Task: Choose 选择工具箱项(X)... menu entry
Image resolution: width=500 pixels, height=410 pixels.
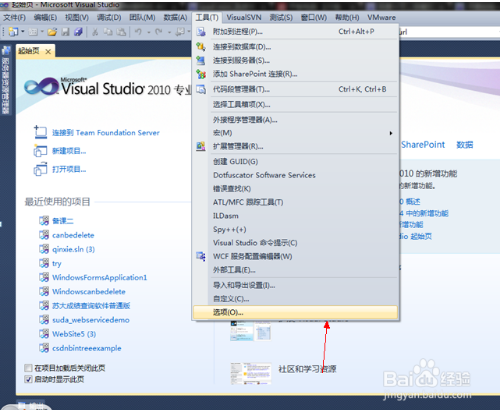Action: (295, 105)
